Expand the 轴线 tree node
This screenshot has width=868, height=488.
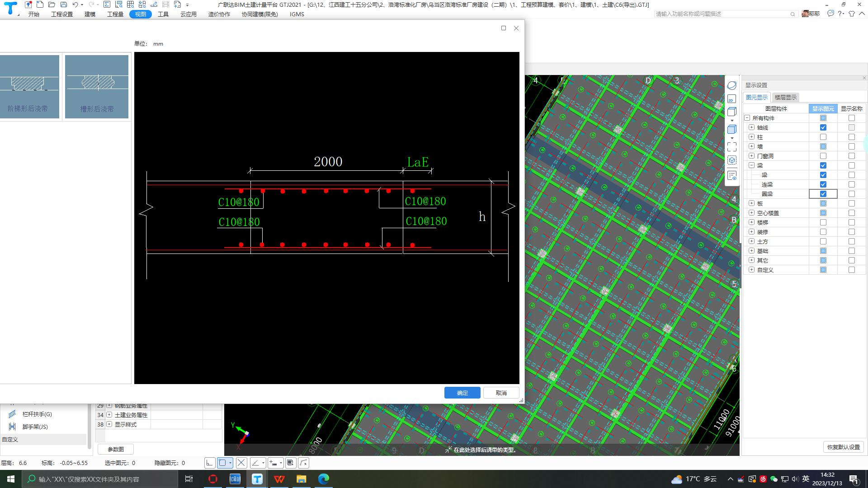point(751,127)
